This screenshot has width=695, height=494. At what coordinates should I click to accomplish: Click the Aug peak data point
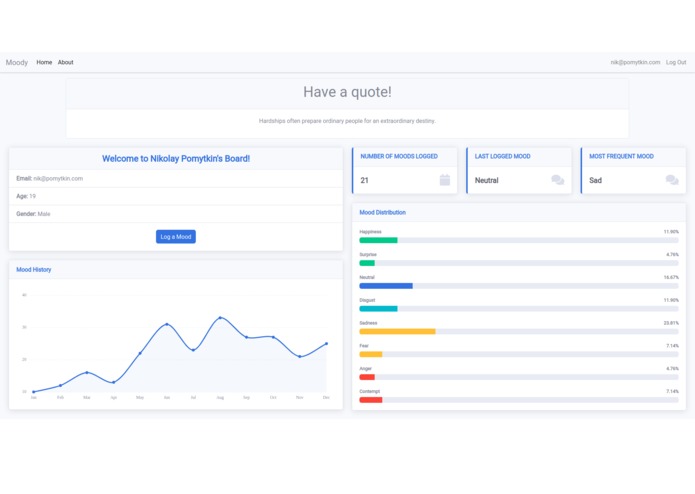click(220, 318)
